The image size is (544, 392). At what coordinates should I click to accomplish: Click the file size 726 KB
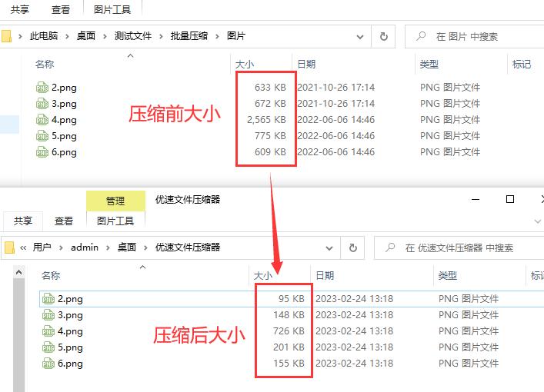(289, 331)
